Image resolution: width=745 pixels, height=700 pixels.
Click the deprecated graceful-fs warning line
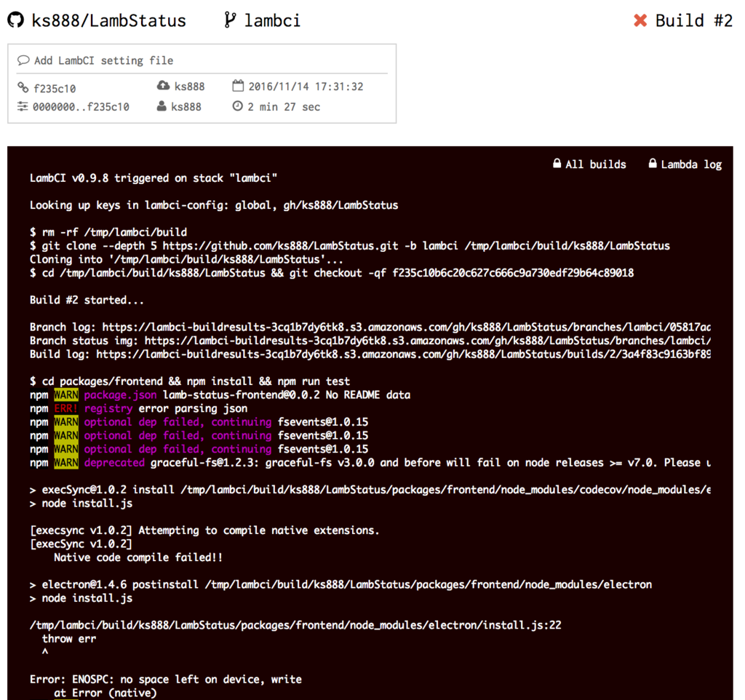tap(370, 463)
